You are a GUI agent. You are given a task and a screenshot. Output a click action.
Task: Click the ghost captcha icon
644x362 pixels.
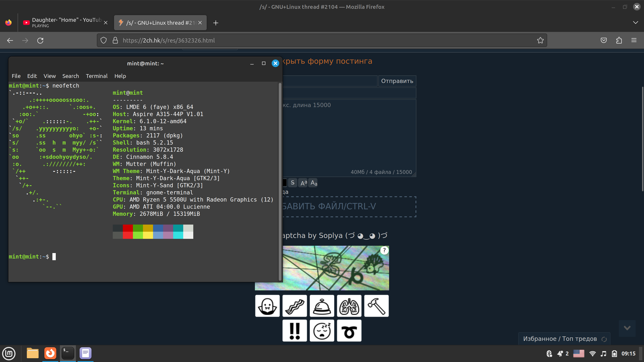click(267, 306)
